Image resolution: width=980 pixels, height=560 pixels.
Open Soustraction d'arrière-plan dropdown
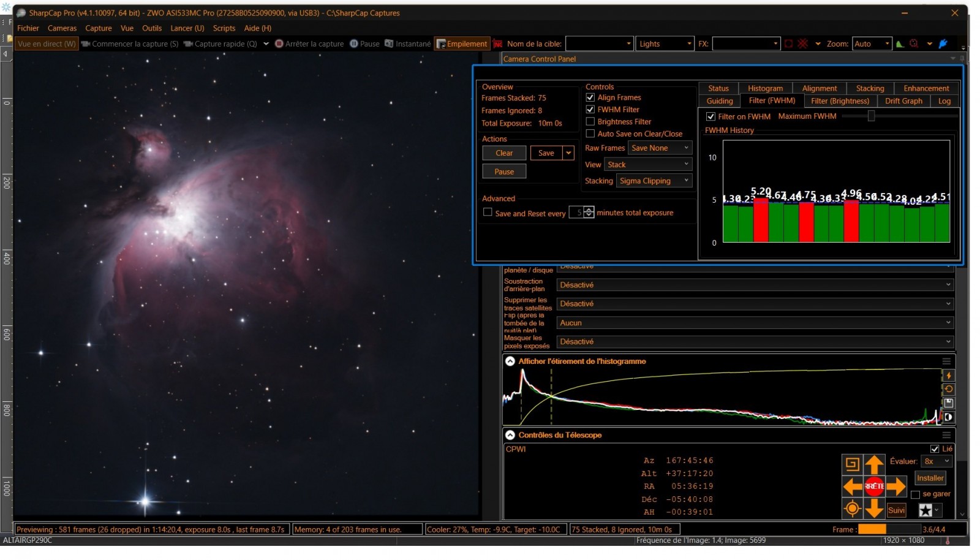pyautogui.click(x=755, y=285)
